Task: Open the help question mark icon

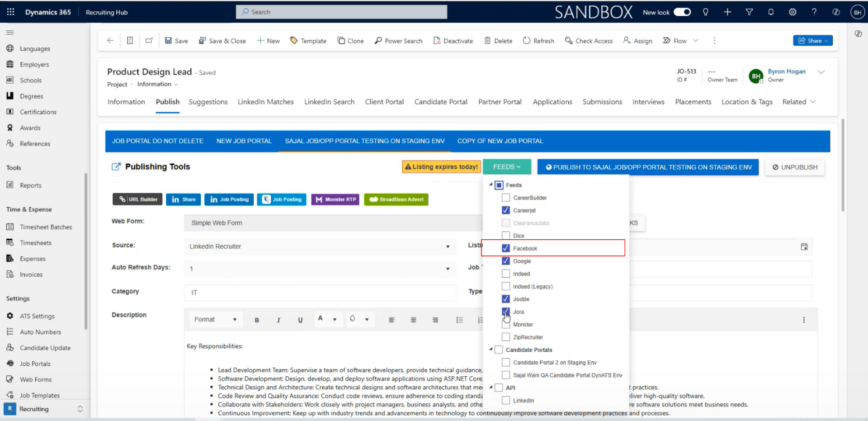Action: tap(814, 12)
